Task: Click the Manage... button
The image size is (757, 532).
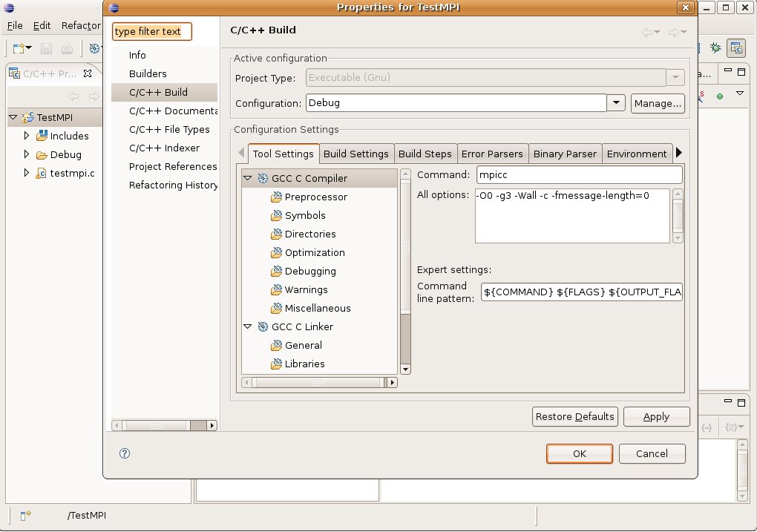Action: [x=658, y=103]
